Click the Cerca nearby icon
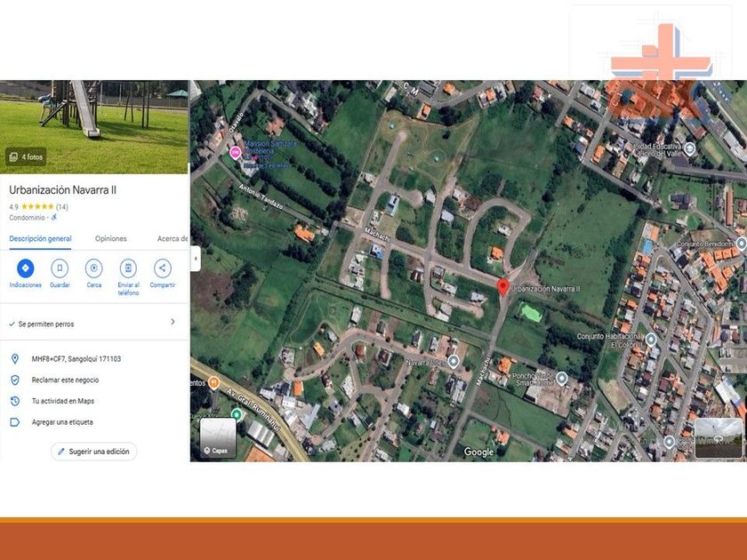747x560 pixels. (x=93, y=268)
